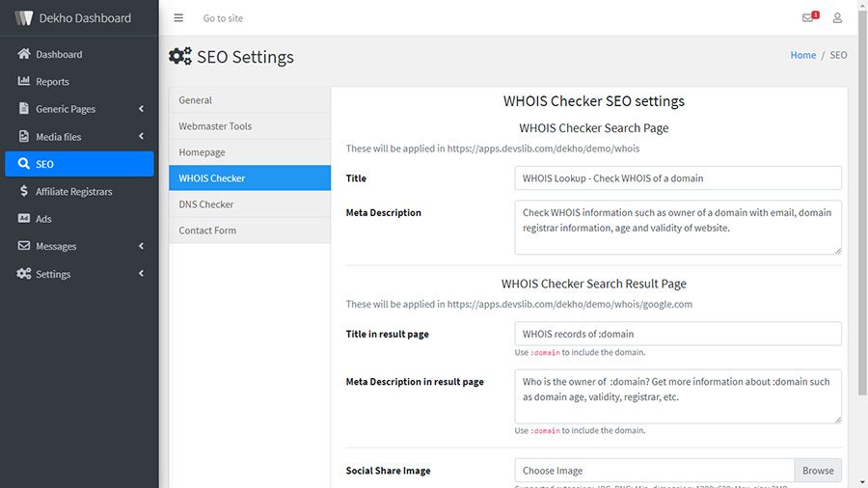Open the messages envelope notification icon

[808, 18]
